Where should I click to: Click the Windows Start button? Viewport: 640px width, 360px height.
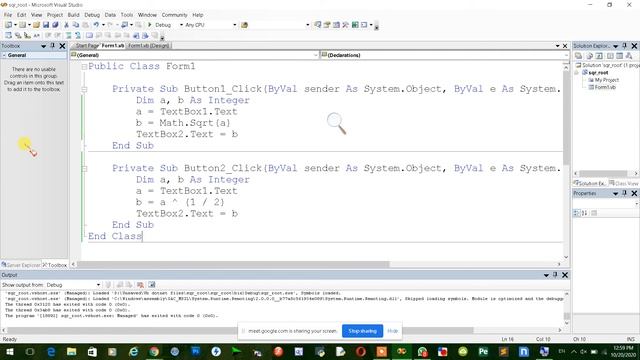pyautogui.click(x=9, y=351)
